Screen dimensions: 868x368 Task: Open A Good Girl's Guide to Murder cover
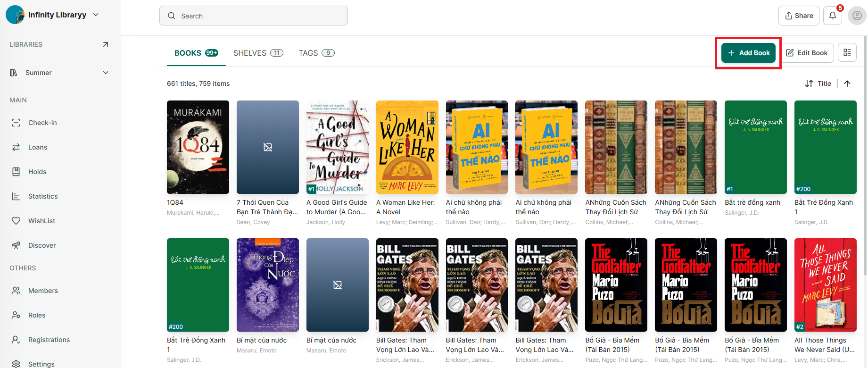click(338, 147)
